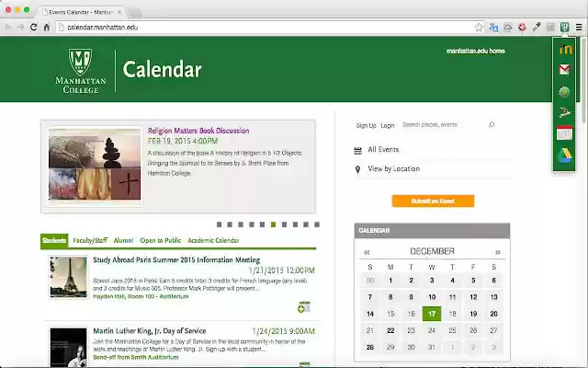The image size is (588, 368).
Task: Open the Chrome hamburger menu
Action: pyautogui.click(x=579, y=27)
